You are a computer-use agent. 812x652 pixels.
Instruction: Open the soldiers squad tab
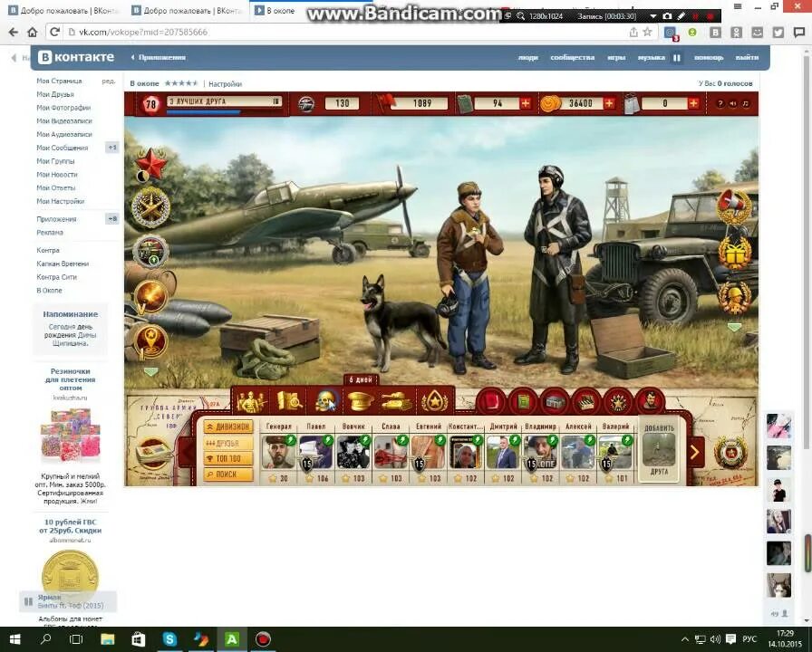point(251,401)
